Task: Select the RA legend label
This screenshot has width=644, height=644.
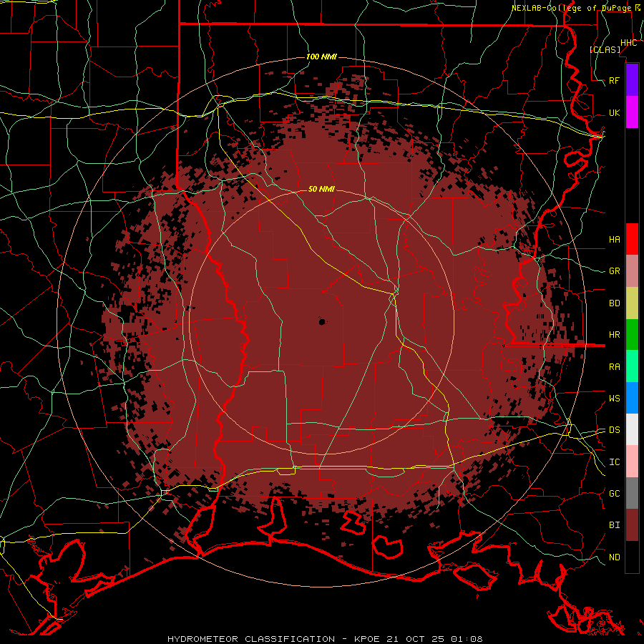Action: [614, 367]
